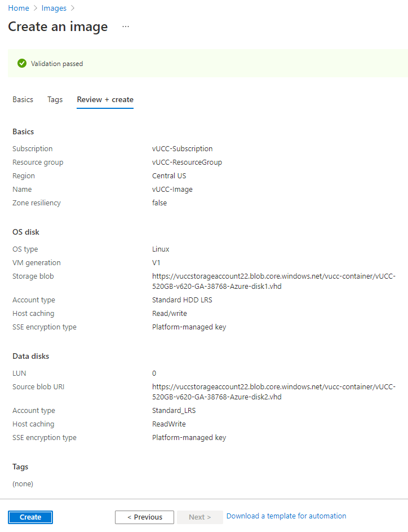Click the data disk source blob URI
Viewport: 408px width, 532px height.
tap(274, 392)
